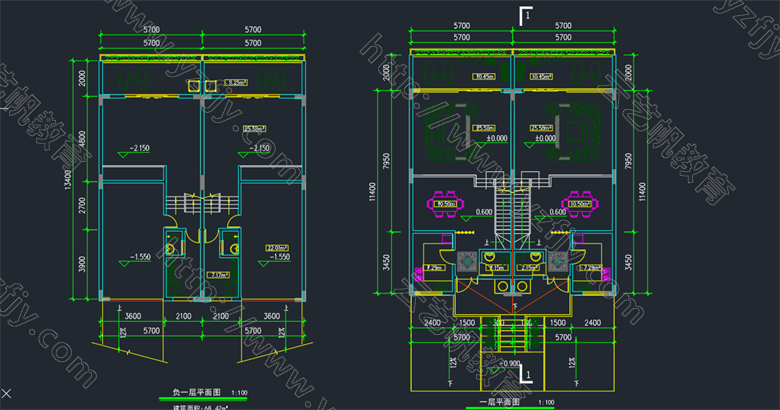780x410 pixels.
Task: Select 7950 dimension right of first-floor plan
Action: pos(628,161)
